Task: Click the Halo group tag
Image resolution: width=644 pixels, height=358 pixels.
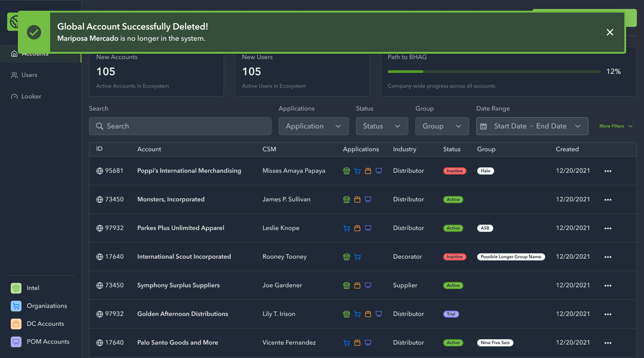Action: pyautogui.click(x=486, y=171)
